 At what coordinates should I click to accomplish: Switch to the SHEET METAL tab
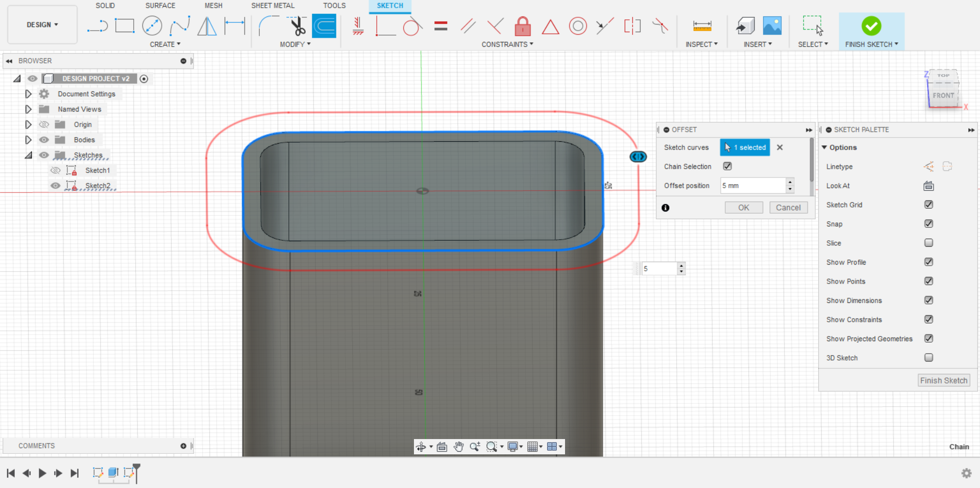pyautogui.click(x=273, y=6)
